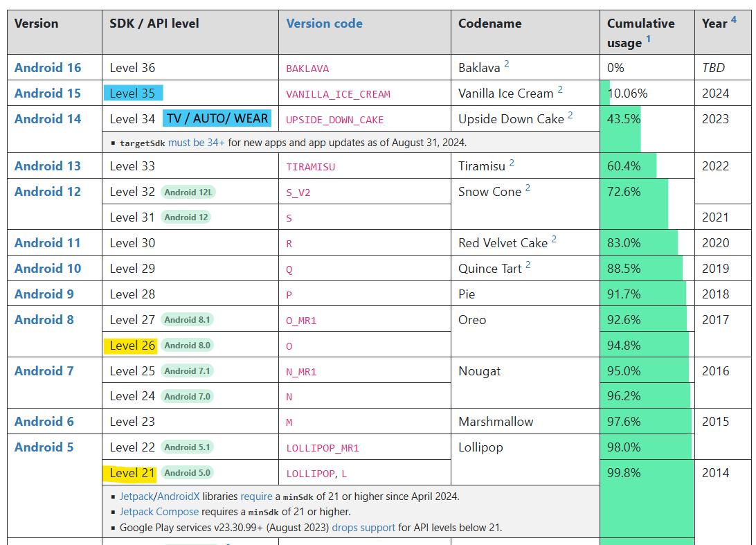Select the S_V2 version code
The width and height of the screenshot is (756, 545).
pos(298,193)
